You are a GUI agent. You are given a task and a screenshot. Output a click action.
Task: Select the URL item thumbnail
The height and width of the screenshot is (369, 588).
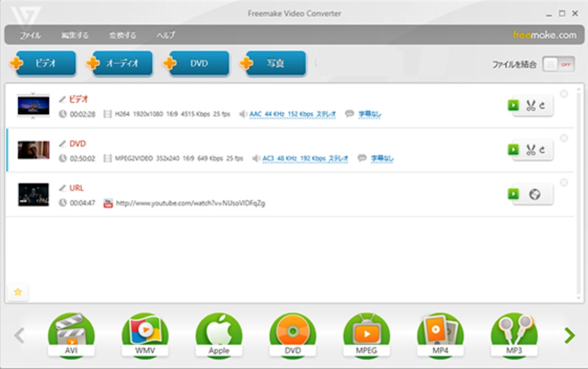pyautogui.click(x=34, y=194)
